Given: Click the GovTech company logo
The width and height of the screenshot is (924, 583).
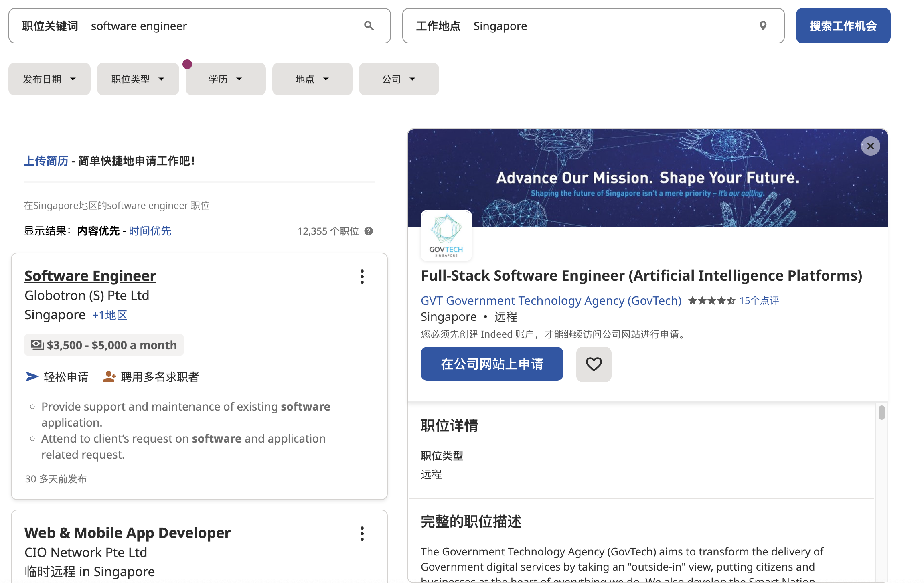Looking at the screenshot, I should tap(446, 235).
